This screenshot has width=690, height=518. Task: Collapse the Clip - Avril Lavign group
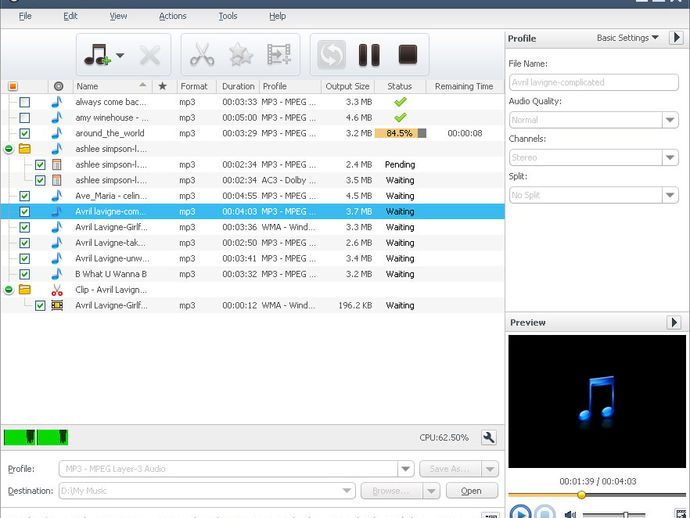[x=9, y=290]
